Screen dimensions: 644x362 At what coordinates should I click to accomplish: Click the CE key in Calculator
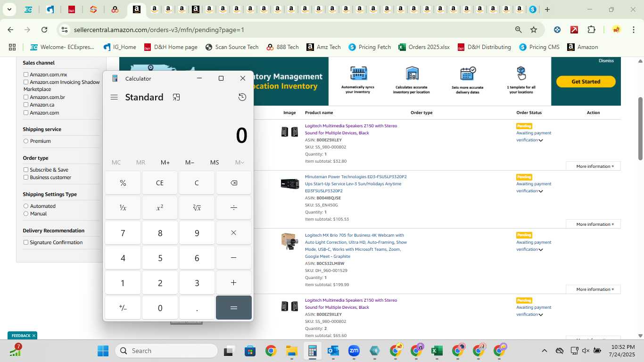160,183
